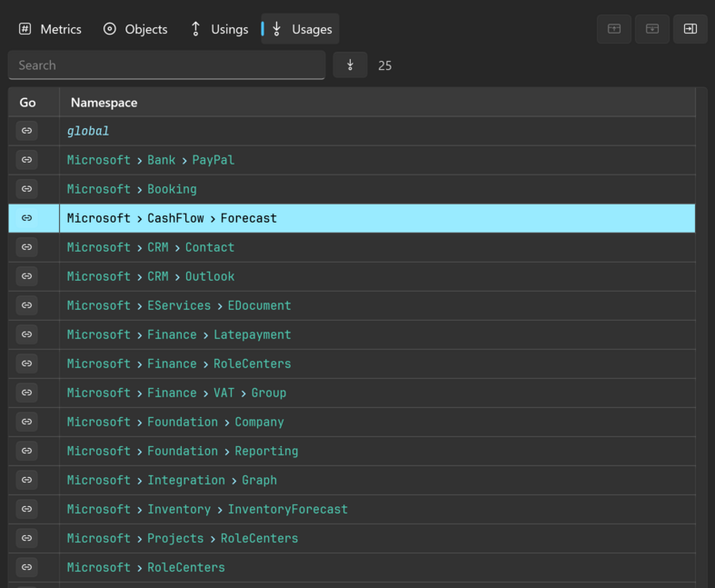This screenshot has width=715, height=588.
Task: Select the Usages tab
Action: click(300, 29)
